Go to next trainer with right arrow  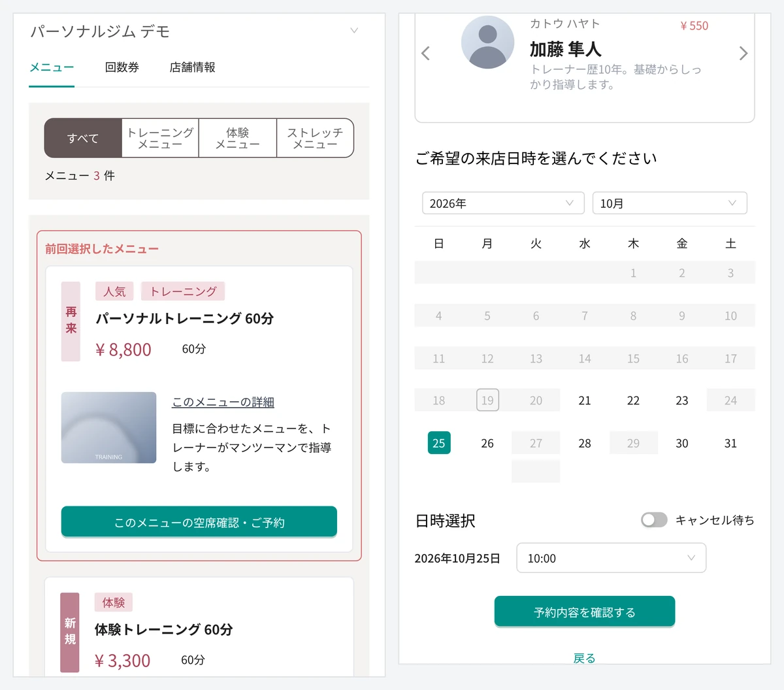743,53
